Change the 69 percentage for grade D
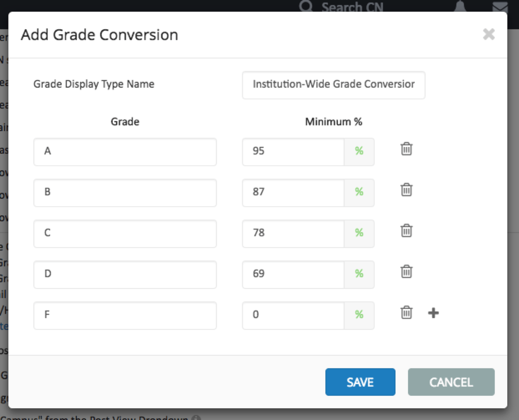The image size is (519, 420). point(293,274)
